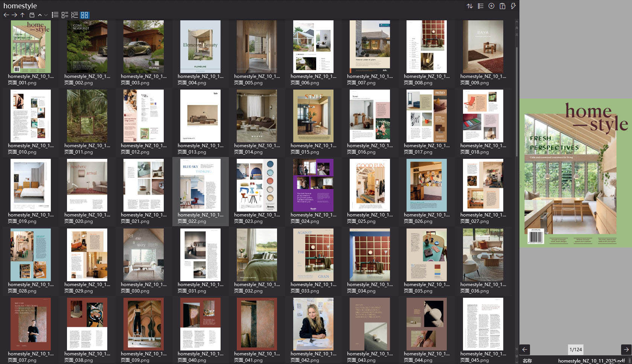Screen dimensions: 632x364
Task: Click the forward navigation arrow
Action: coord(14,15)
